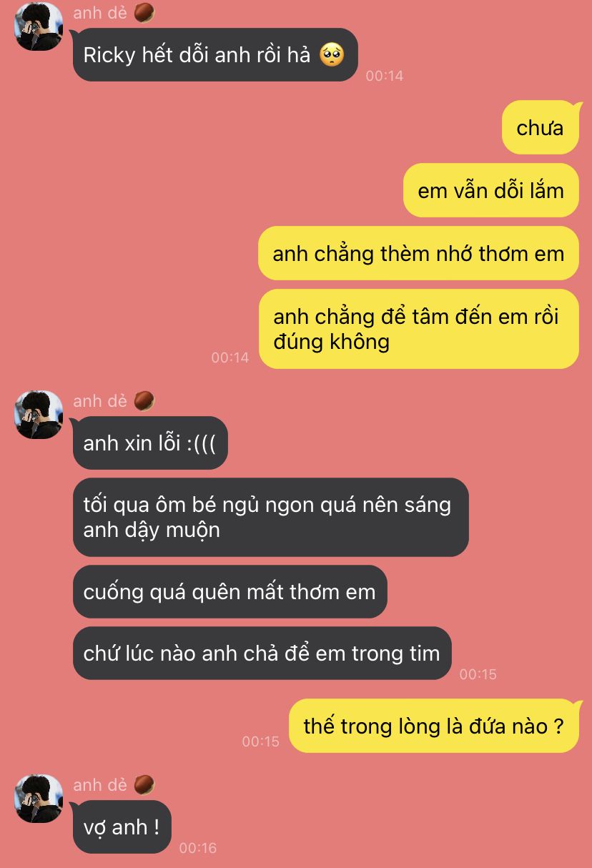Select the 'anh chẳng để tâm đến em' bubble
The width and height of the screenshot is (592, 868).
(x=418, y=329)
